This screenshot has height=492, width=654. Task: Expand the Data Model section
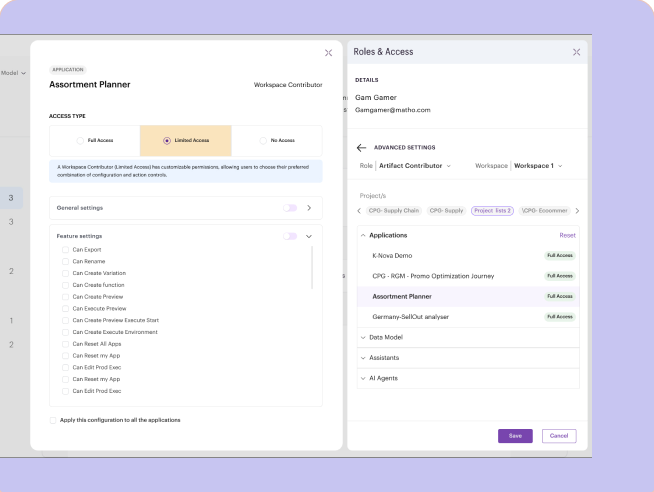click(x=468, y=337)
